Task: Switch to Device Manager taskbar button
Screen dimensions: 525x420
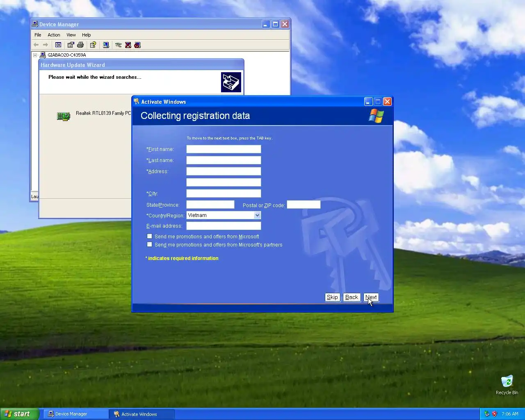Action: [x=76, y=414]
